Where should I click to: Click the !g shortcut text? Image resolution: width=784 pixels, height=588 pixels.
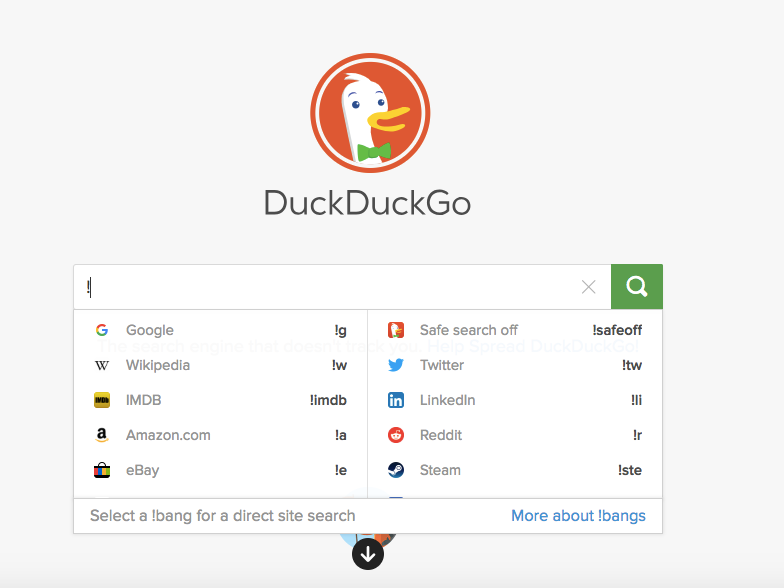click(340, 330)
